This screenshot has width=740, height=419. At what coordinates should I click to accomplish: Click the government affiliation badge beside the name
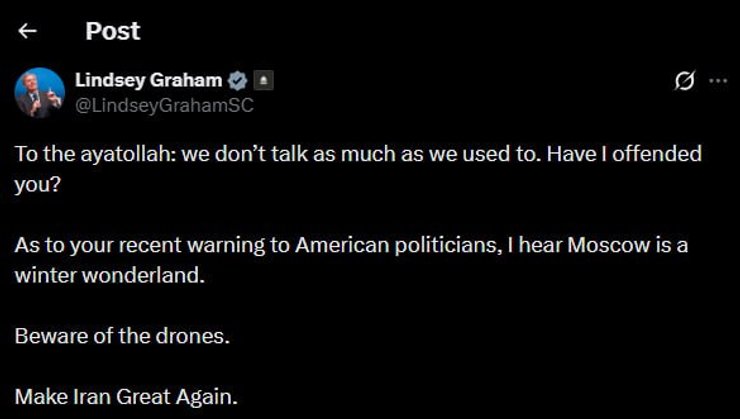pos(262,81)
